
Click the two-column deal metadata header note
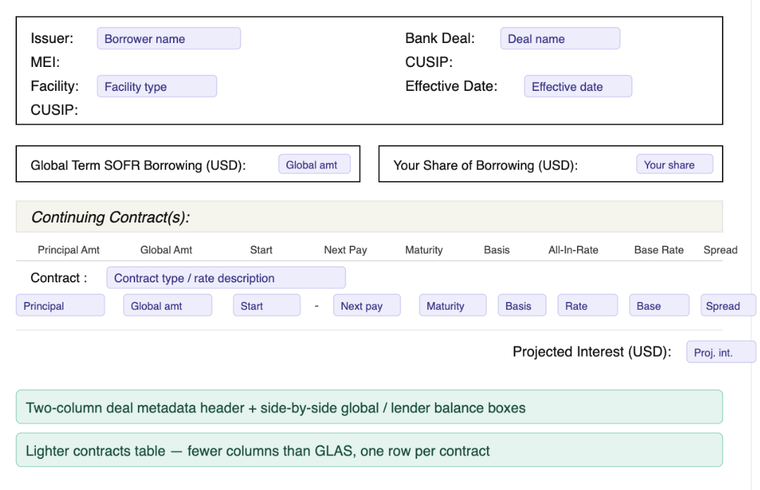[x=369, y=407]
